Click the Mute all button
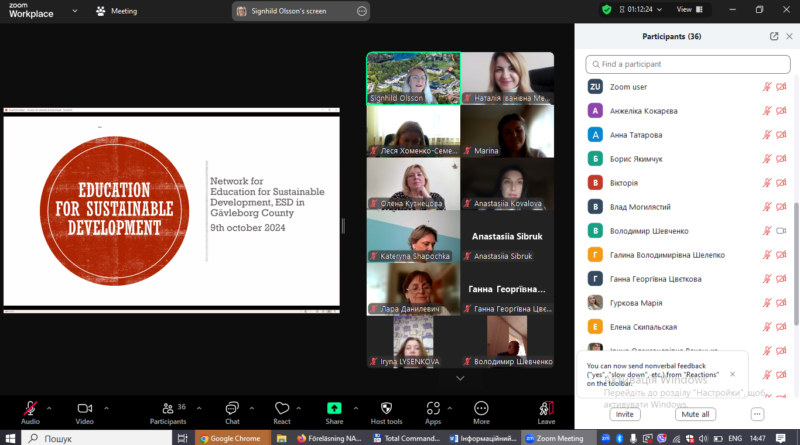Viewport: 800px width, 445px height. tap(695, 414)
